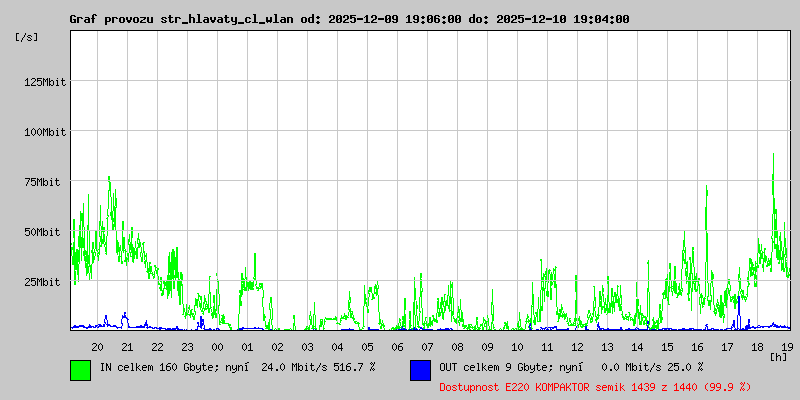Click the '[h]' hour unit label
Screen dimensions: 800x400
tap(779, 356)
